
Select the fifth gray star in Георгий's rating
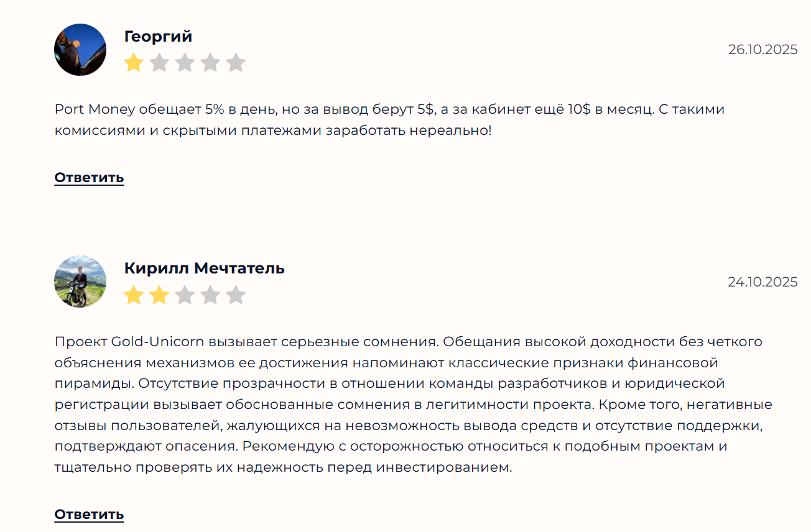237,62
